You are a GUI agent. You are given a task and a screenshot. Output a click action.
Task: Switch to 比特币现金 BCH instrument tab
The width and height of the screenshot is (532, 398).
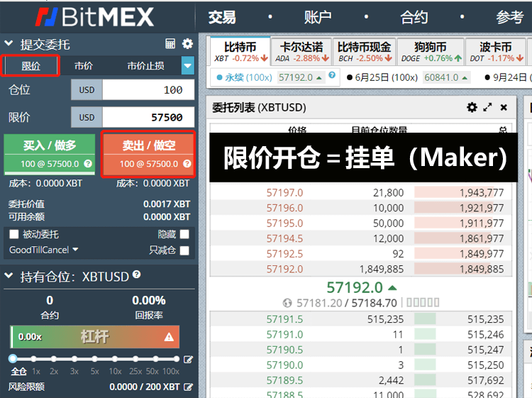pos(365,52)
